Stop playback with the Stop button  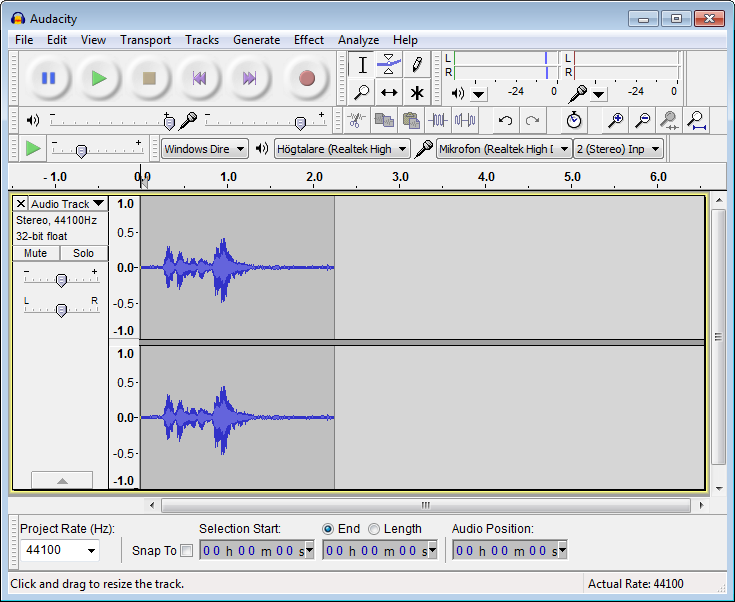(x=149, y=78)
